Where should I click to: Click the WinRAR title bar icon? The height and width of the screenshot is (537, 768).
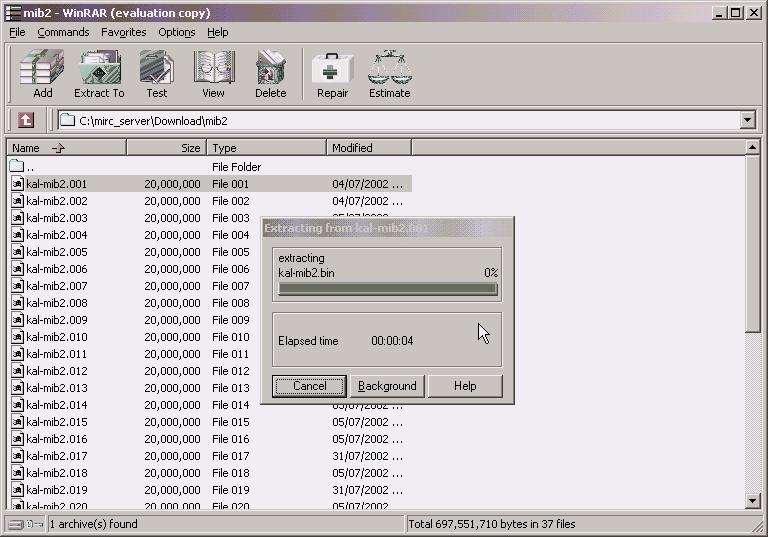pos(13,13)
